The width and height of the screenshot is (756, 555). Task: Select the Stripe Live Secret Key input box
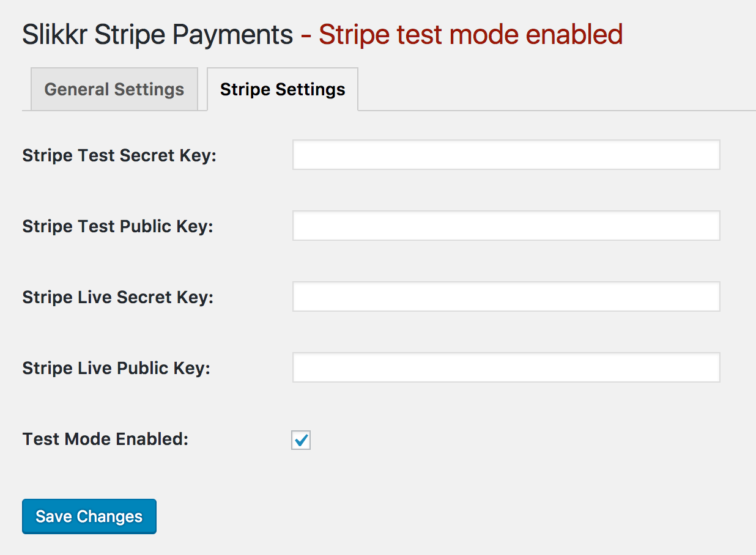click(x=506, y=296)
